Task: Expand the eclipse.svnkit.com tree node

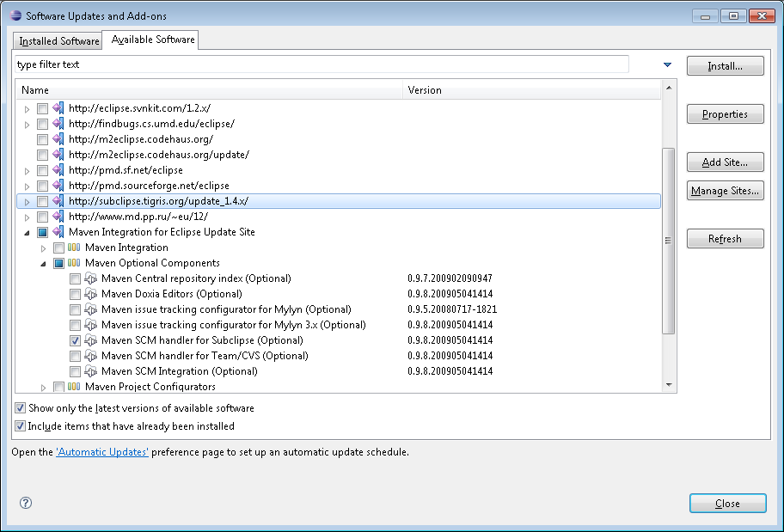Action: pos(28,108)
